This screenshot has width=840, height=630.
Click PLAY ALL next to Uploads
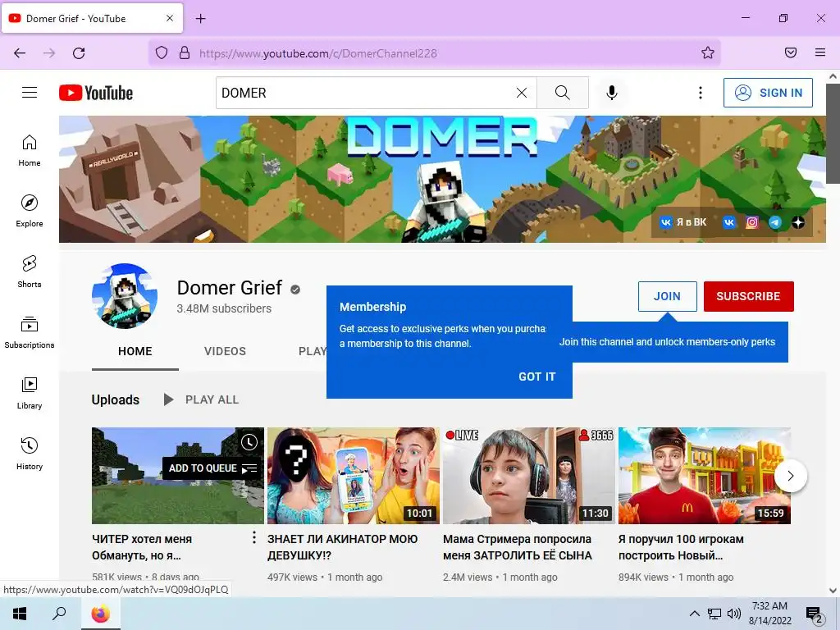[202, 399]
